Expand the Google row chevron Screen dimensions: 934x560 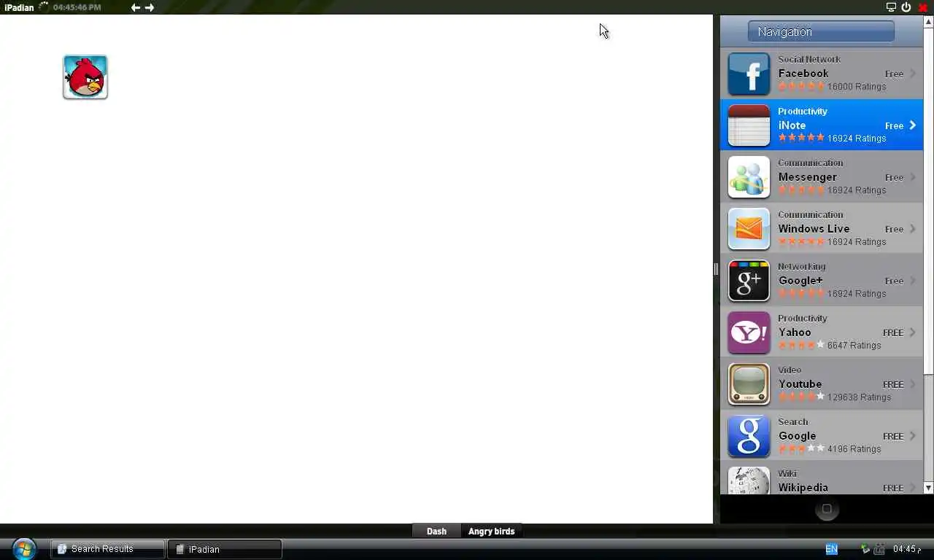[x=912, y=436]
